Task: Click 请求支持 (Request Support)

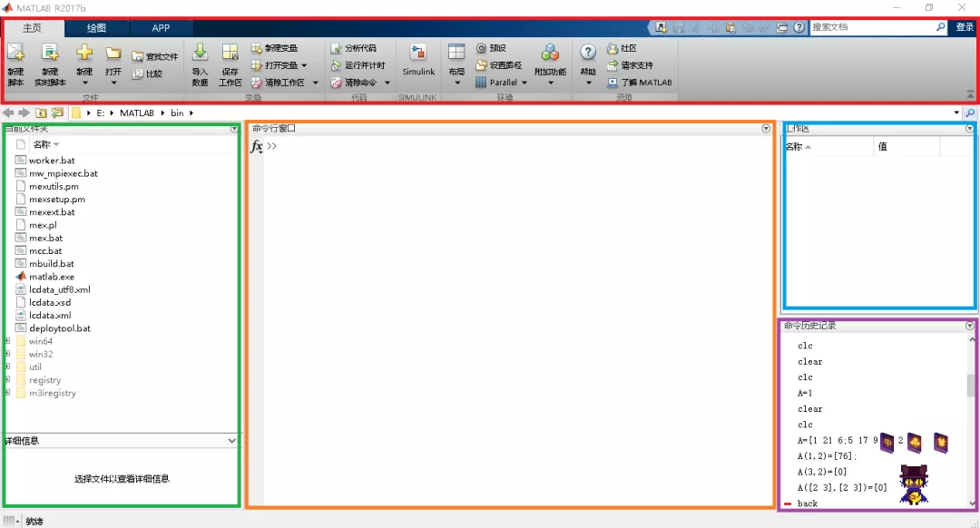Action: pyautogui.click(x=630, y=65)
